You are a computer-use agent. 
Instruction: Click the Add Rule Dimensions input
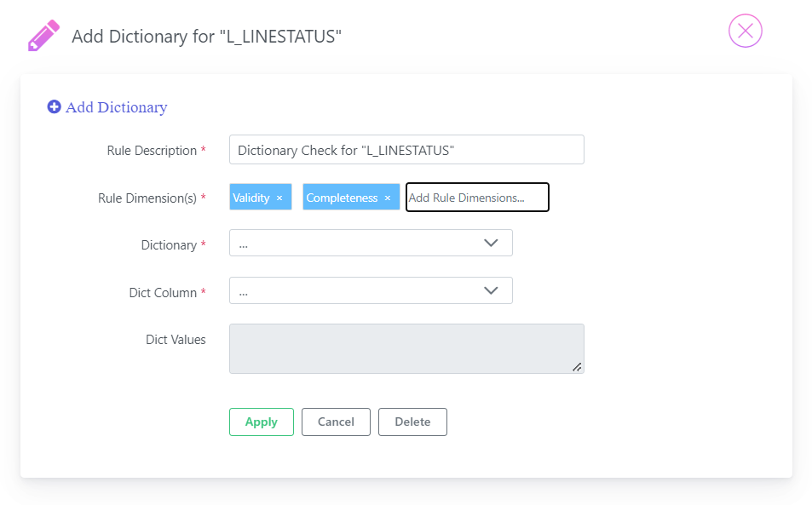(x=477, y=197)
